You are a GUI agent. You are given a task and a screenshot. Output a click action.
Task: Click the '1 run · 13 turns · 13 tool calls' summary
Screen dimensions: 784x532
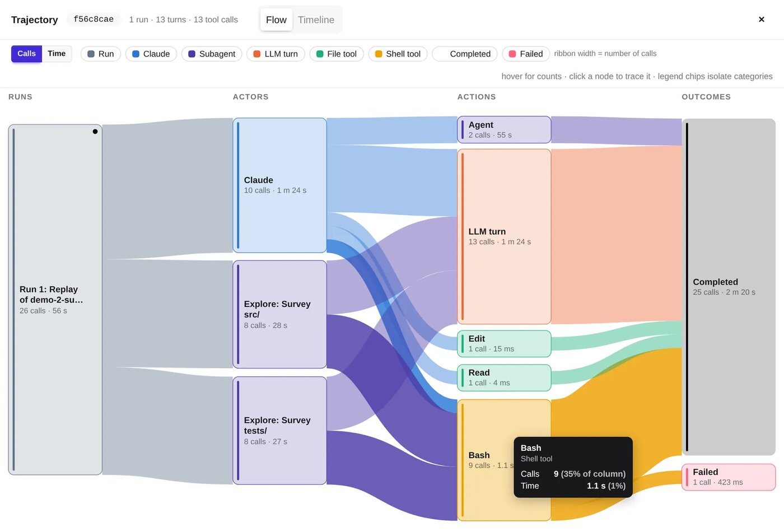184,20
